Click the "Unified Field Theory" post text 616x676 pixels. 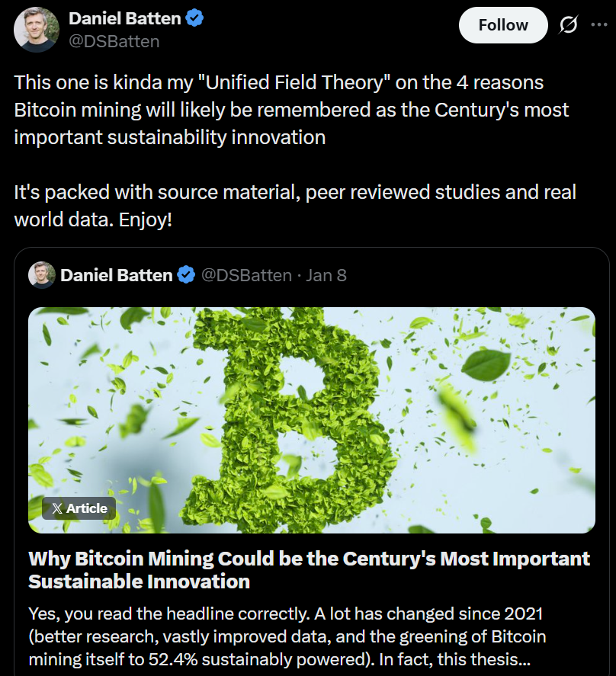pos(290,108)
